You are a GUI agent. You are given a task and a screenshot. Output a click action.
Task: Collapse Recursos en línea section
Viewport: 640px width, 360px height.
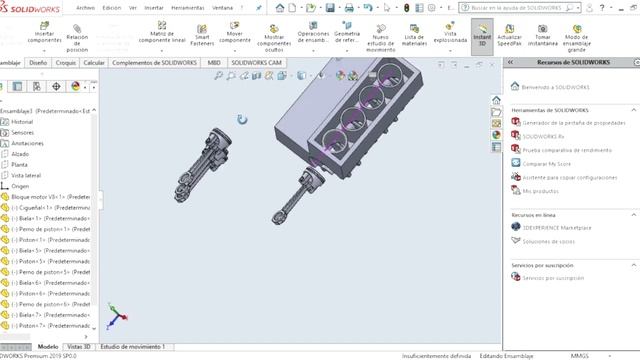[x=633, y=215]
